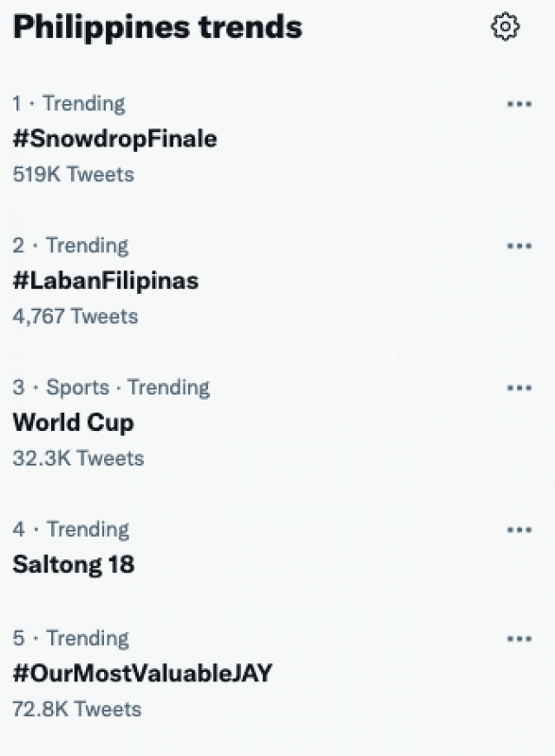Click the 4,767 Tweets count

(x=75, y=316)
